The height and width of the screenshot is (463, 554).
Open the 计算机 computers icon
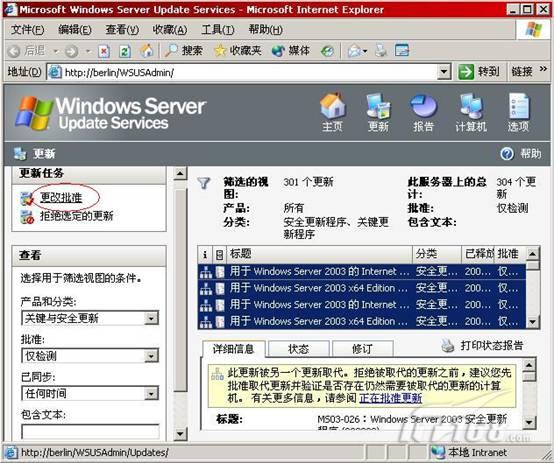pos(471,105)
